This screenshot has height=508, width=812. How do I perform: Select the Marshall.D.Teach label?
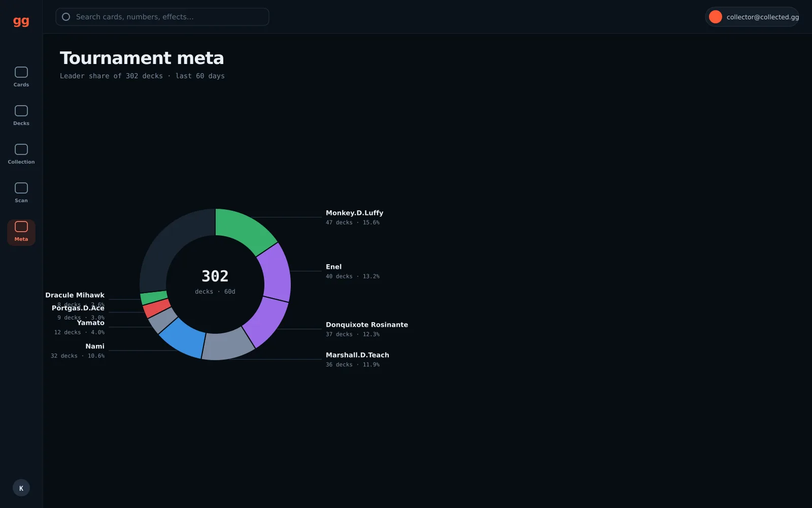pyautogui.click(x=357, y=355)
